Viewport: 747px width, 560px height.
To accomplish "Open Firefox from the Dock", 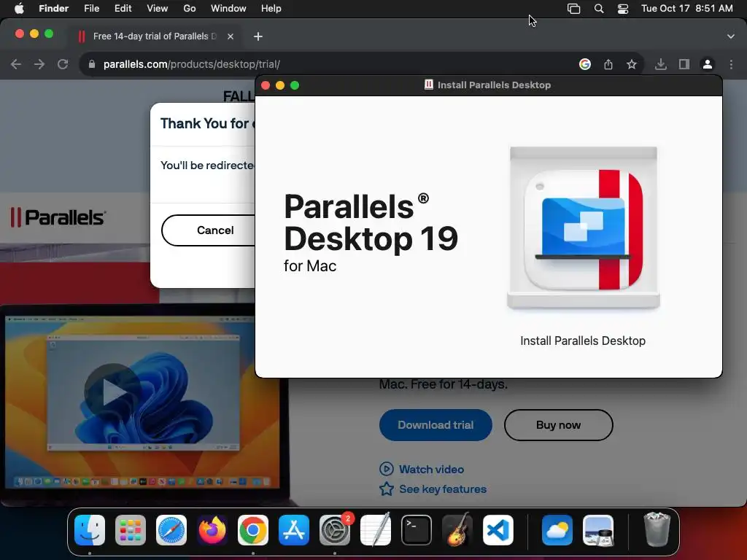I will tap(212, 530).
